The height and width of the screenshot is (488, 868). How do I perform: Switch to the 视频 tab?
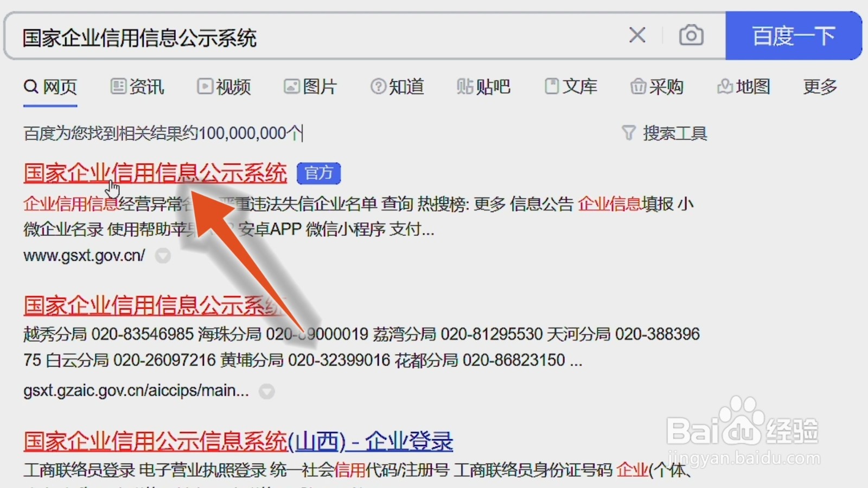point(224,87)
